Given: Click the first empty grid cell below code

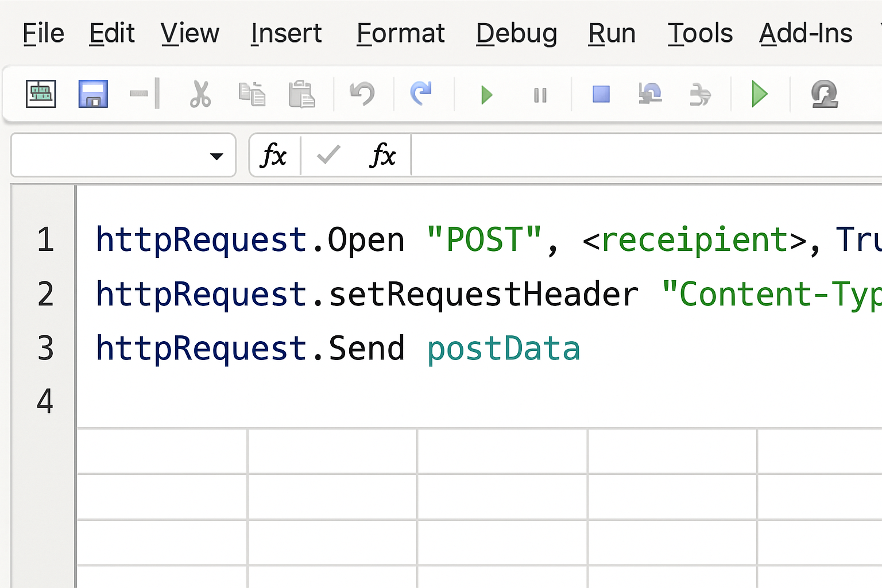Looking at the screenshot, I should [162, 451].
